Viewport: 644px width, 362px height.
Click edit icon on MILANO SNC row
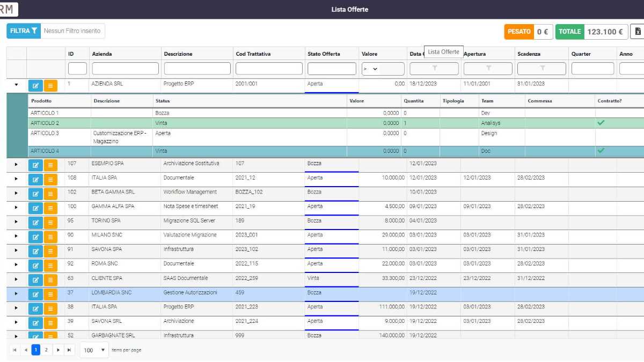tap(35, 237)
